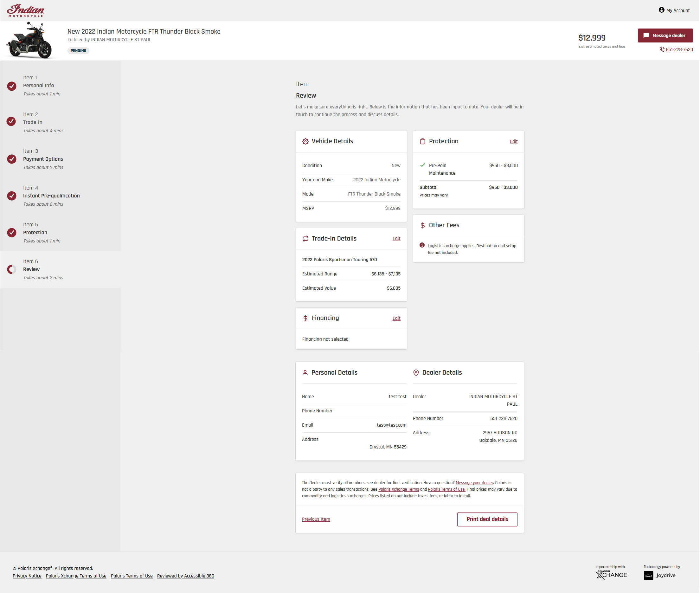Click the Protection clipboard icon

[x=422, y=142]
